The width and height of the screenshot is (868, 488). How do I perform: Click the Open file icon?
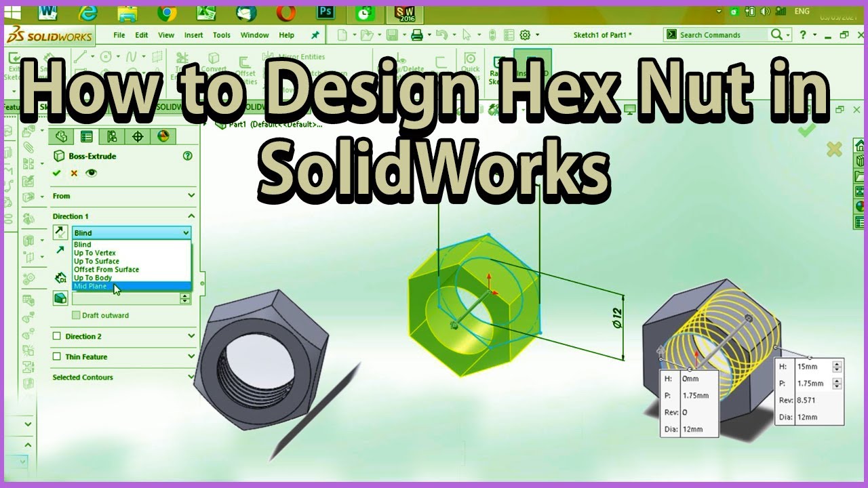367,35
